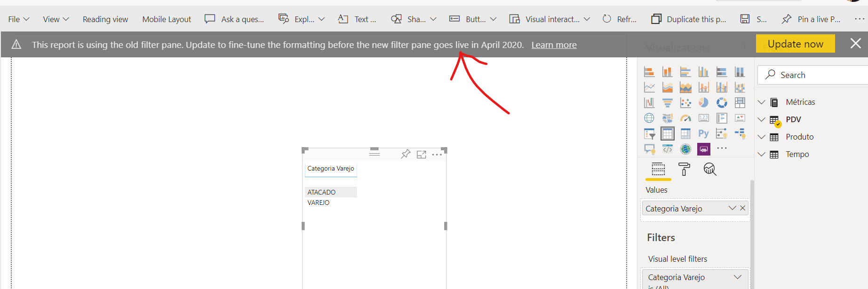
Task: Select the treemap visual
Action: [x=740, y=102]
